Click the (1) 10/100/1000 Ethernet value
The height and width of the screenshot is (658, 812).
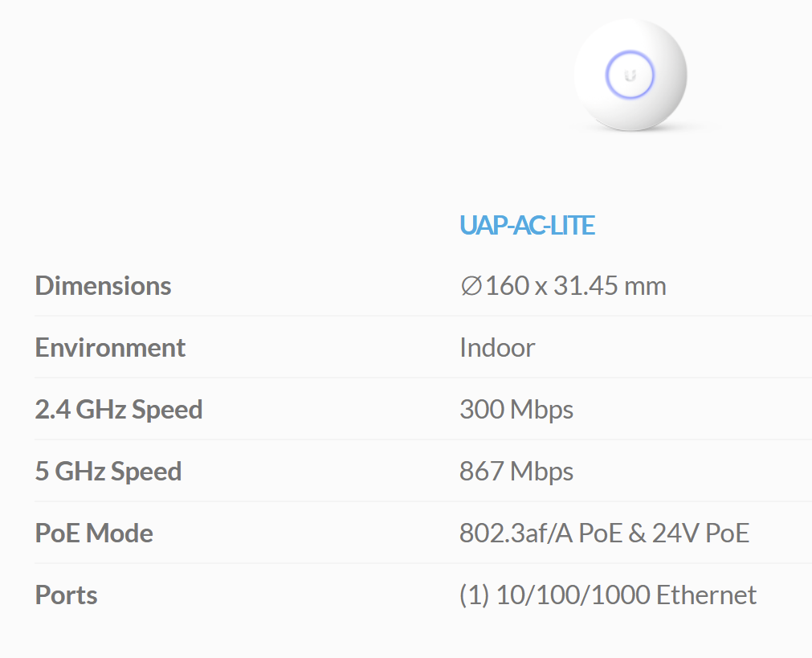click(x=608, y=595)
